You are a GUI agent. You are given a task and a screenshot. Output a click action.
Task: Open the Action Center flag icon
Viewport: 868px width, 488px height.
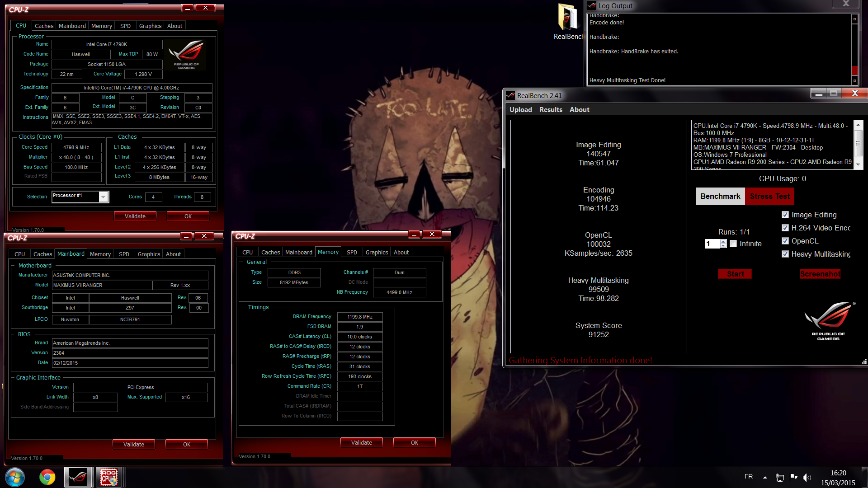click(x=793, y=477)
